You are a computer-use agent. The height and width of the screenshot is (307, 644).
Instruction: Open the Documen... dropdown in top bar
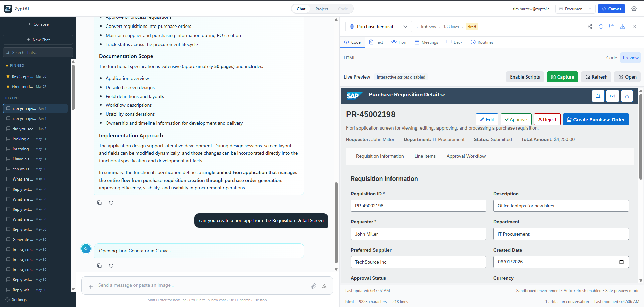pos(575,9)
